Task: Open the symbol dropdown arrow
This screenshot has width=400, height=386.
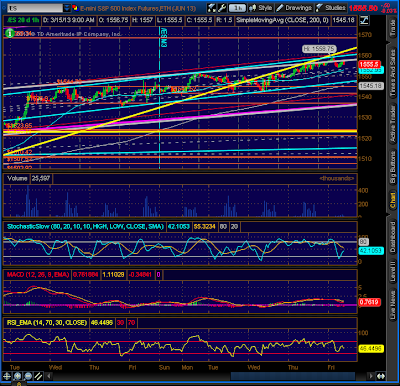Action: (67, 8)
